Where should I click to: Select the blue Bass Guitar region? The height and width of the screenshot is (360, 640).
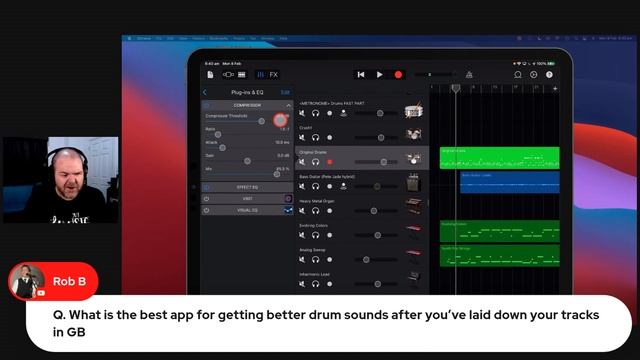pyautogui.click(x=510, y=182)
